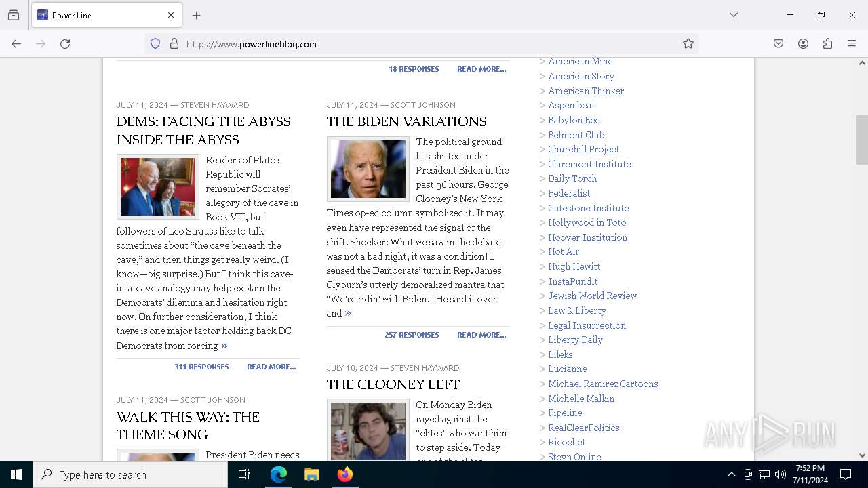This screenshot has height=488, width=868.
Task: Open notification center icon
Action: pyautogui.click(x=846, y=474)
